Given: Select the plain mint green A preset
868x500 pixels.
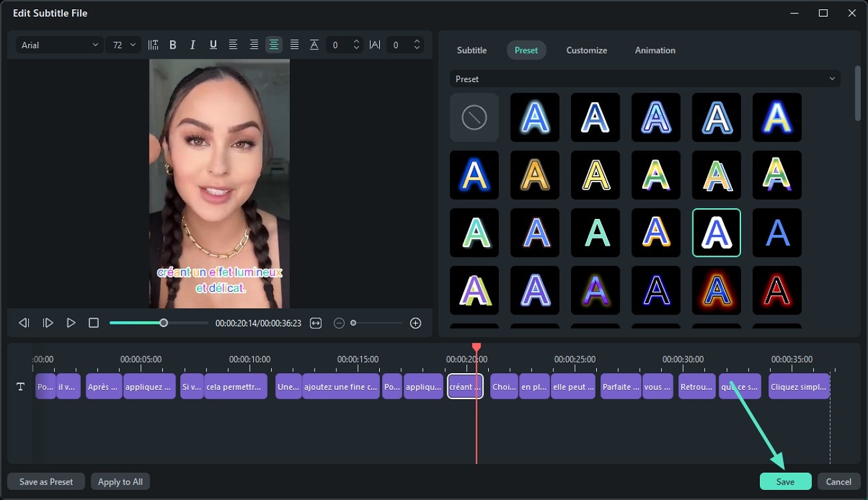Looking at the screenshot, I should point(596,232).
